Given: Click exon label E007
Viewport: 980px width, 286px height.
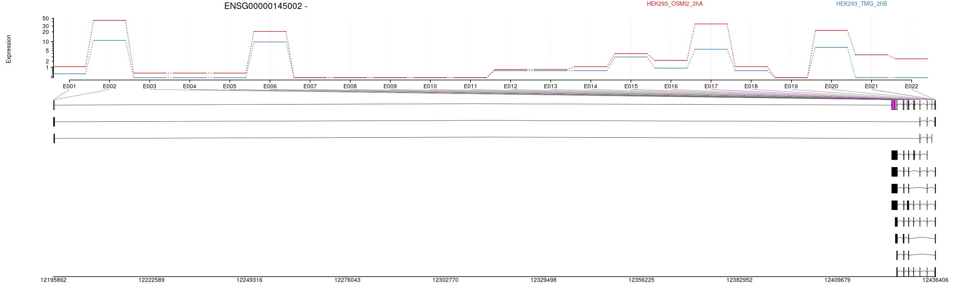Looking at the screenshot, I should 310,86.
